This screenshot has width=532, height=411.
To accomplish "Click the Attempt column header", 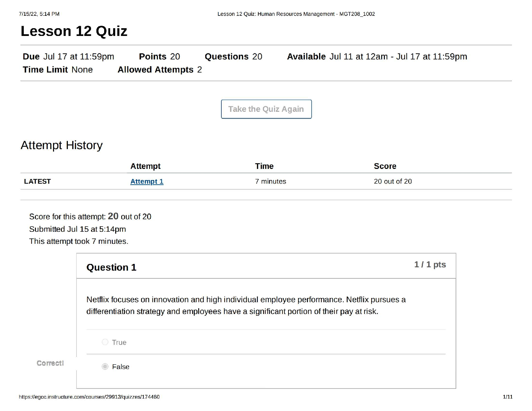I will point(145,166).
